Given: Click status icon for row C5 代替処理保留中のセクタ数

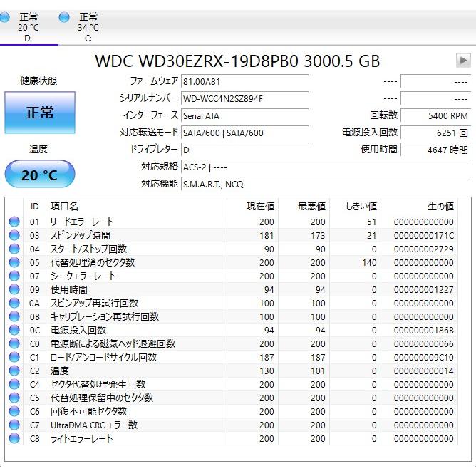Looking at the screenshot, I should (14, 398).
